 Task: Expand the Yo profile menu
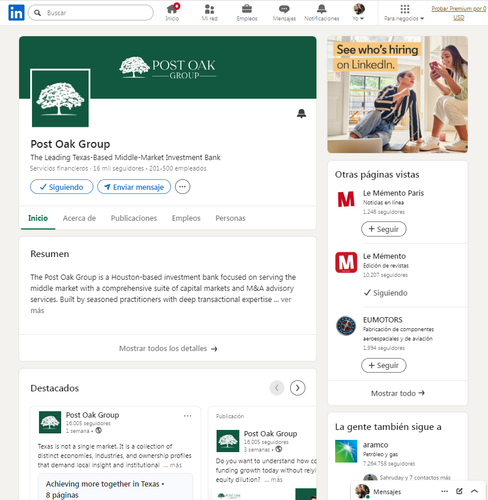point(359,12)
